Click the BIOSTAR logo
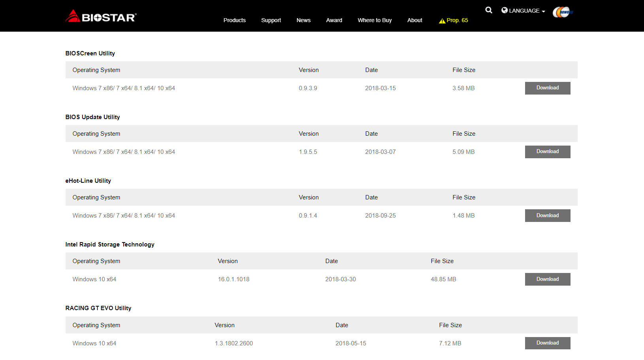The image size is (644, 360). coord(101,16)
